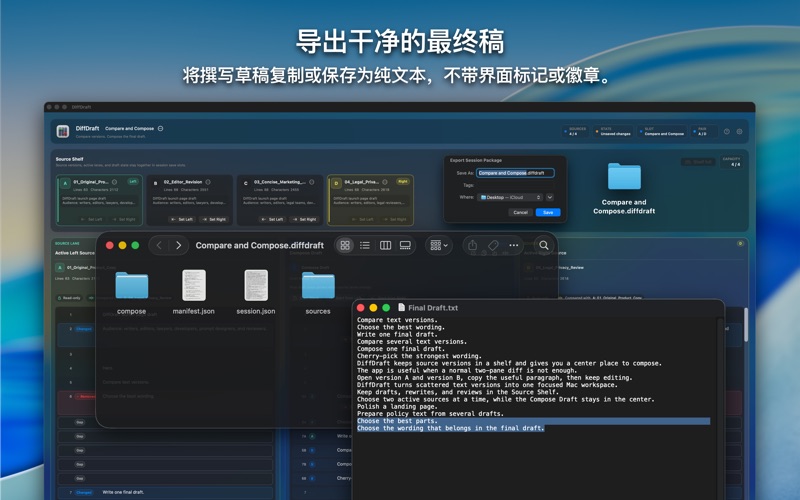Open search in the Finder window
800x500 pixels.
point(544,245)
